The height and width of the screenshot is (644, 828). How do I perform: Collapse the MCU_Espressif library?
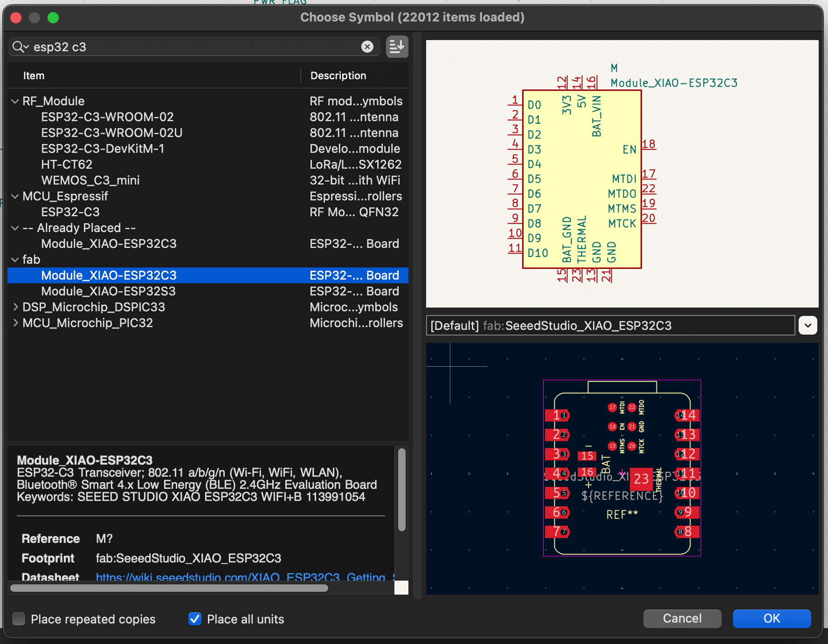[15, 196]
